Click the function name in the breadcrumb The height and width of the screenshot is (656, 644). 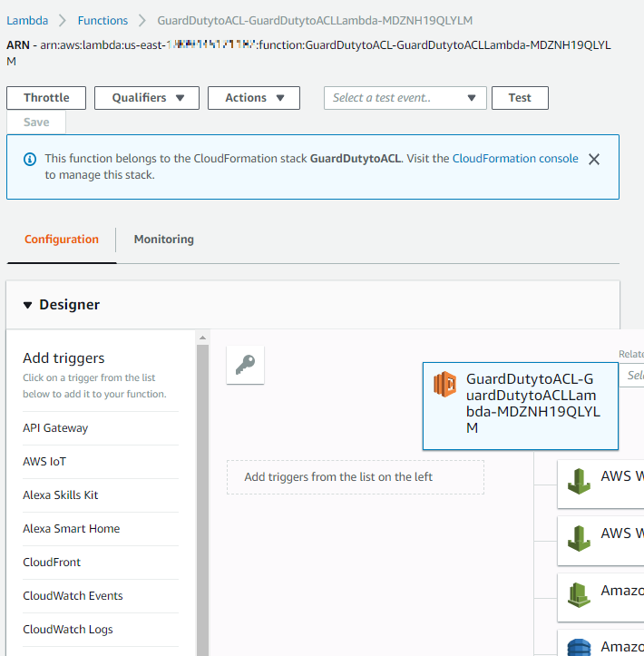(315, 21)
